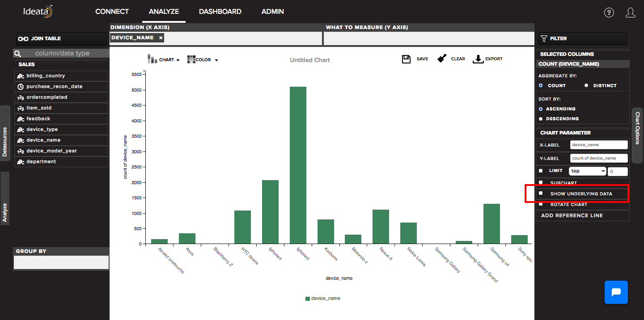644x320 pixels.
Task: Remove DEVICE_NAME dimension via its x
Action: click(161, 38)
